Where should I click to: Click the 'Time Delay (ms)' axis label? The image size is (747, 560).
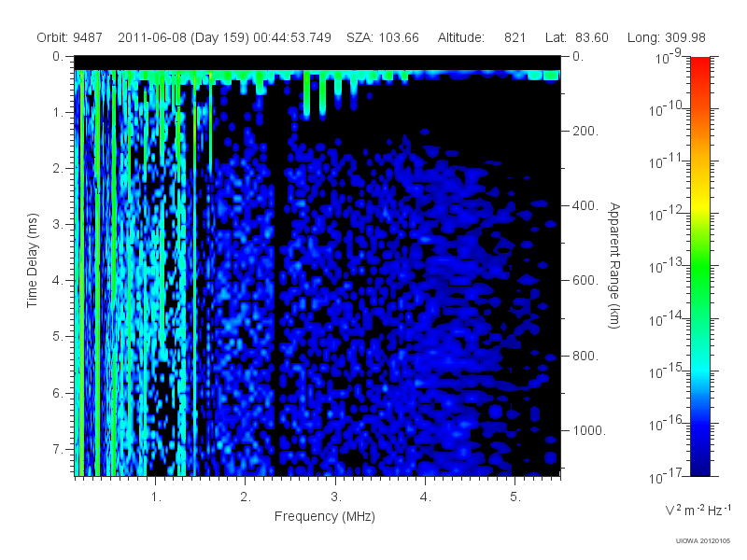pyautogui.click(x=32, y=260)
